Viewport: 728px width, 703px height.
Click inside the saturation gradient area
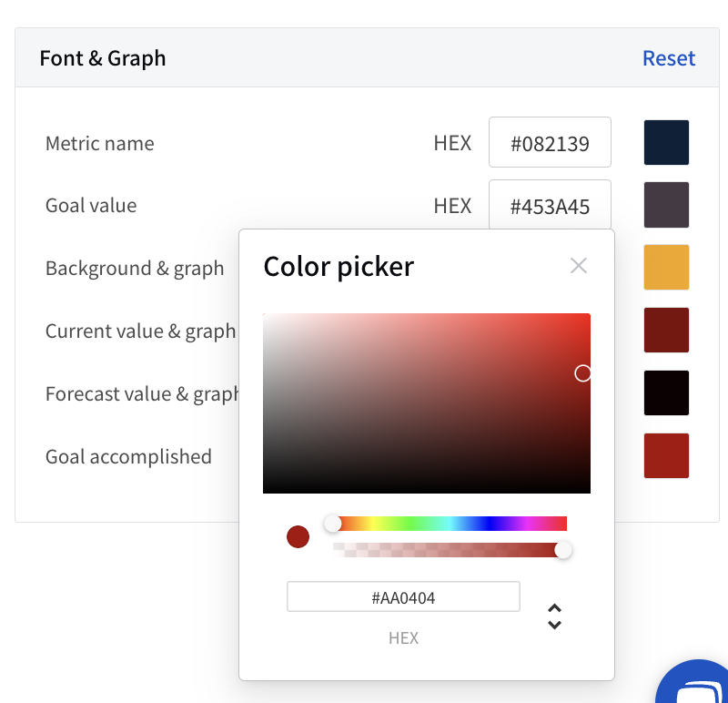tap(426, 403)
